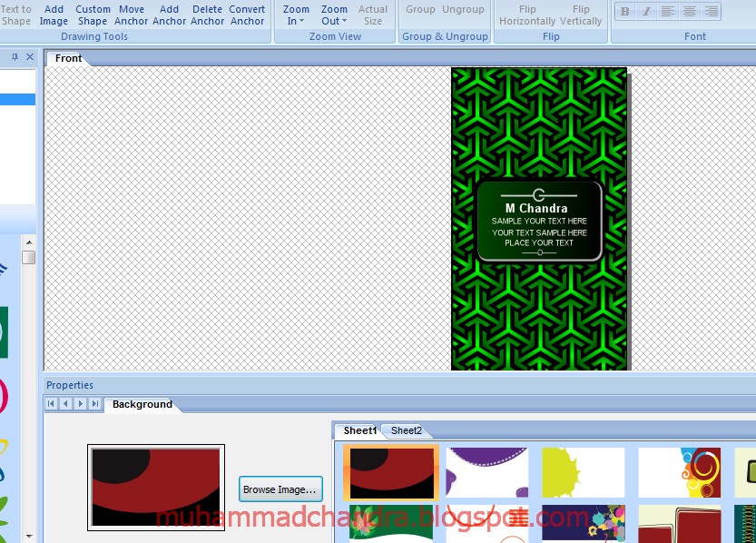756x543 pixels.
Task: Apply Flip Vertically to the design
Action: click(x=582, y=15)
